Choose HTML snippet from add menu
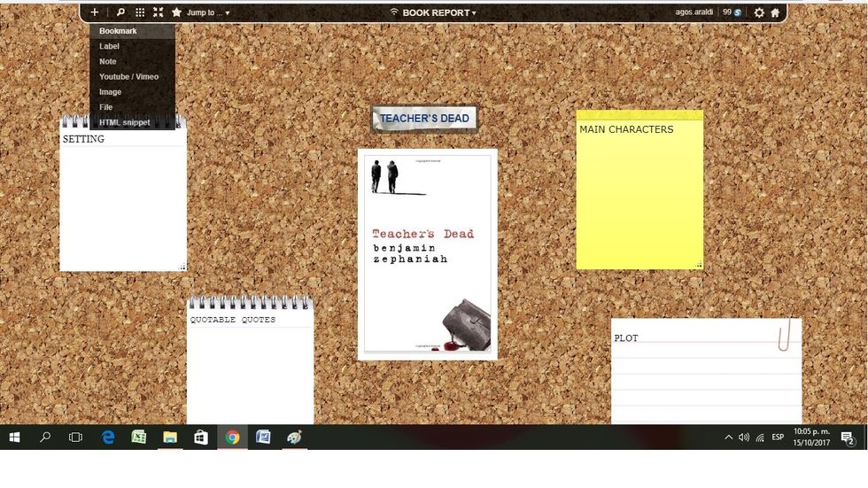 pos(132,122)
